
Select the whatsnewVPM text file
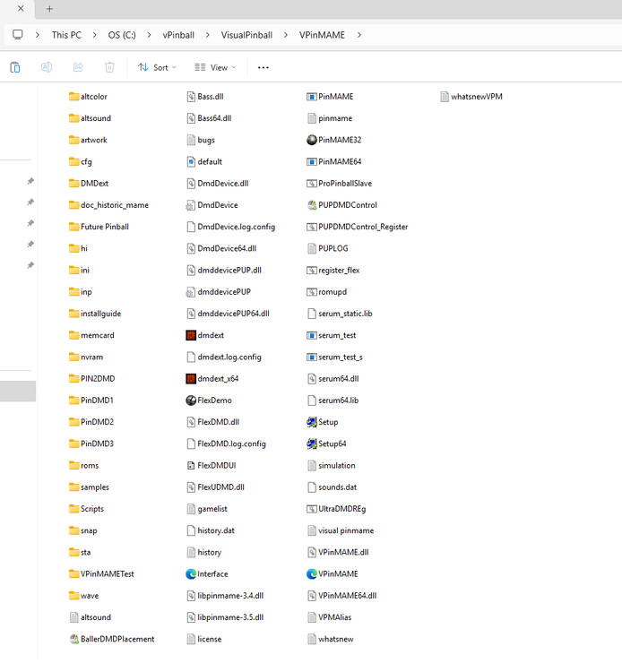[x=471, y=97]
